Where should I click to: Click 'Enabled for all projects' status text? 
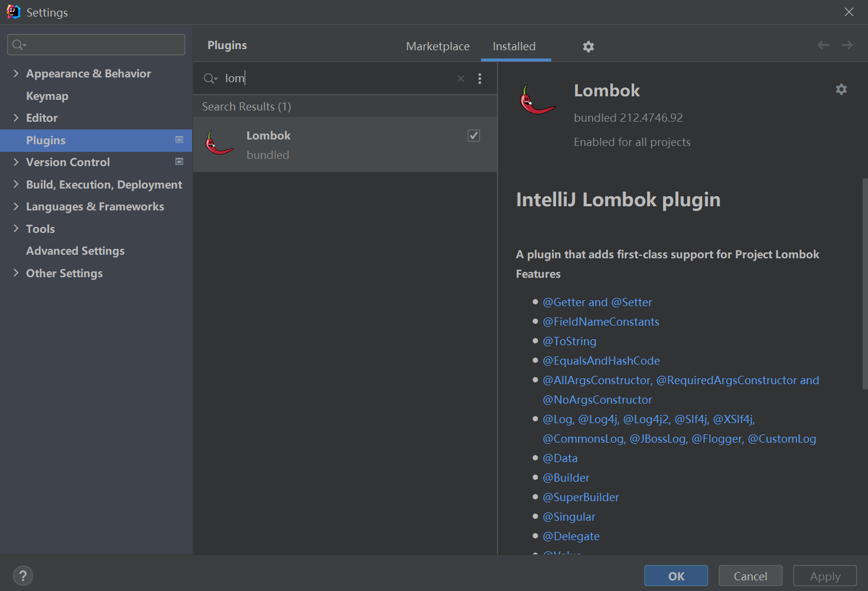[632, 142]
